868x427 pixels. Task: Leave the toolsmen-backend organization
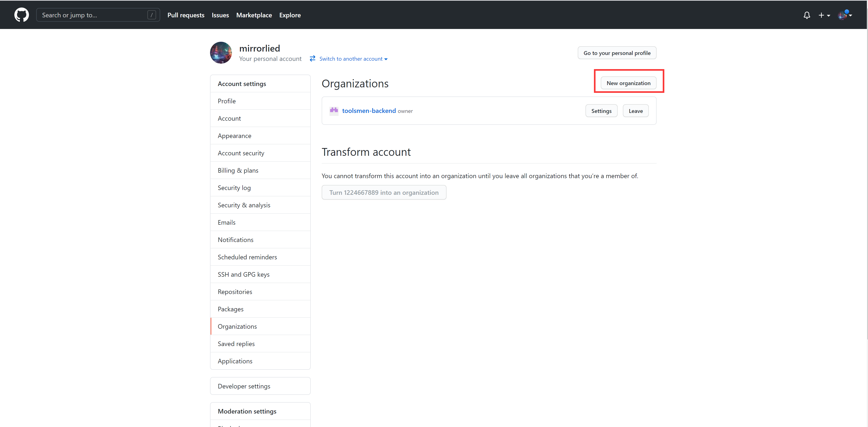pos(635,111)
